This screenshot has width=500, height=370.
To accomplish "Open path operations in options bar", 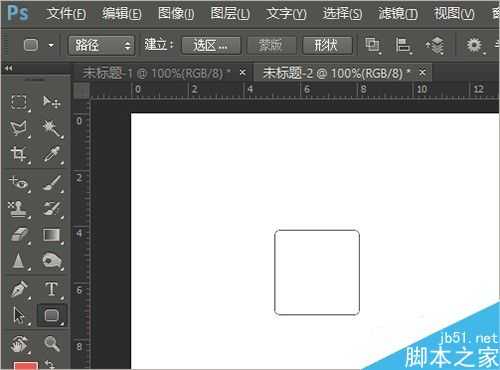I will 372,45.
